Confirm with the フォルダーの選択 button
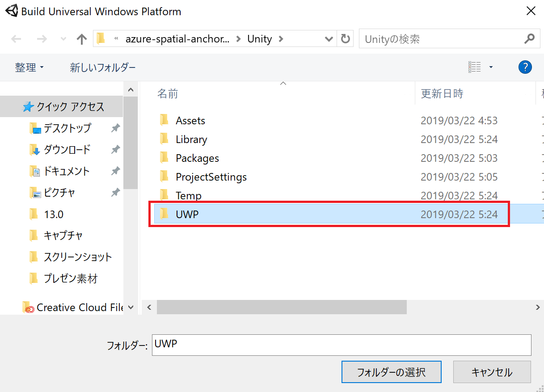 391,371
